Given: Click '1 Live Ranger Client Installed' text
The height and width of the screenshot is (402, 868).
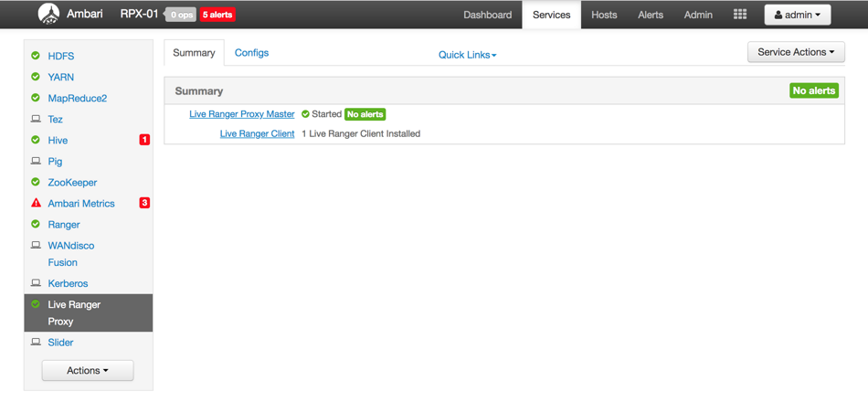Looking at the screenshot, I should [x=361, y=133].
